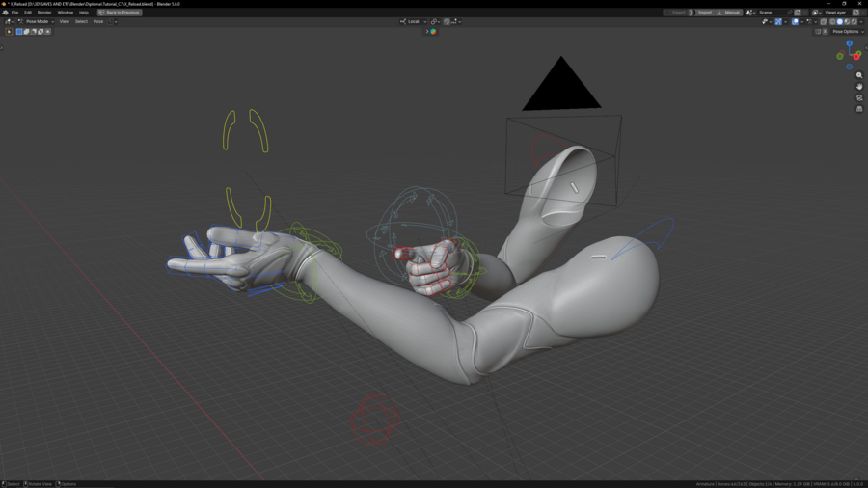Open bone overlays pose icon dropdown
Screen dimensions: 868x488
coord(813,21)
